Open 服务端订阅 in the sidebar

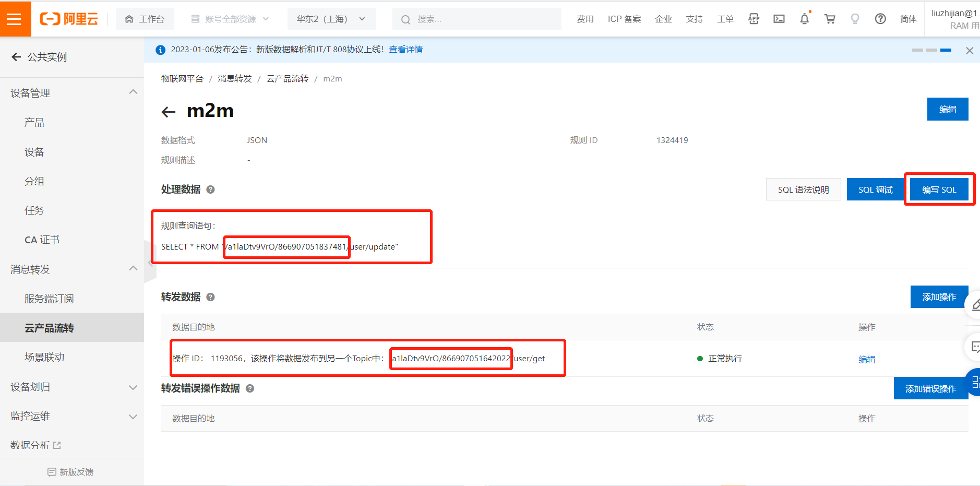[x=49, y=299]
